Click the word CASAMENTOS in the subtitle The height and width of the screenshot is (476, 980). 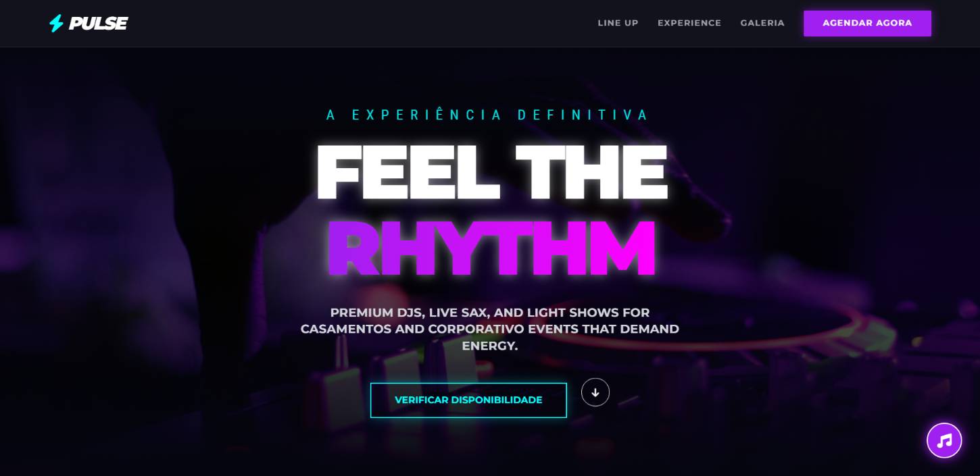347,329
